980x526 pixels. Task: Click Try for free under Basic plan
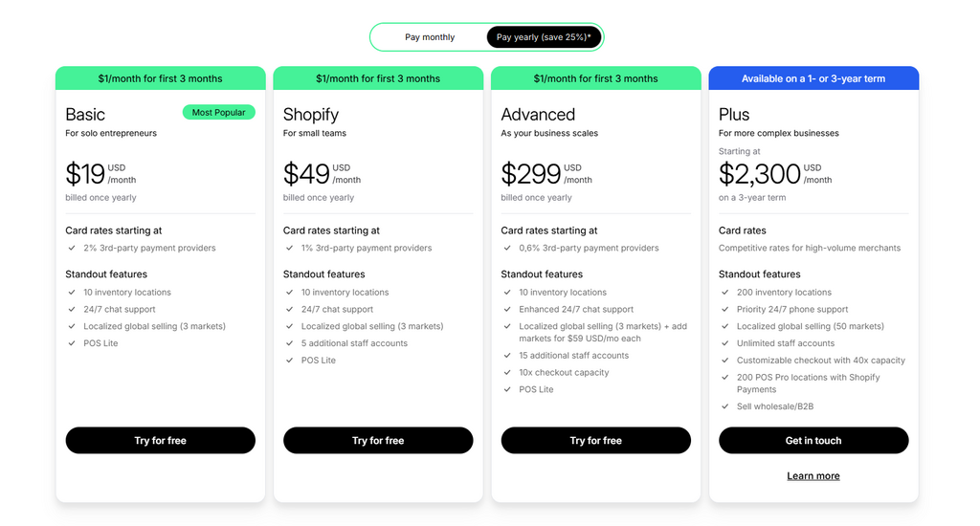click(x=160, y=441)
